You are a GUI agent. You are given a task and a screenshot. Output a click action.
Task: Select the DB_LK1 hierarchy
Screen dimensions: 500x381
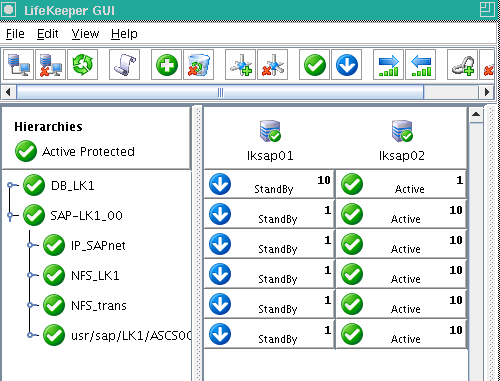pyautogui.click(x=73, y=186)
